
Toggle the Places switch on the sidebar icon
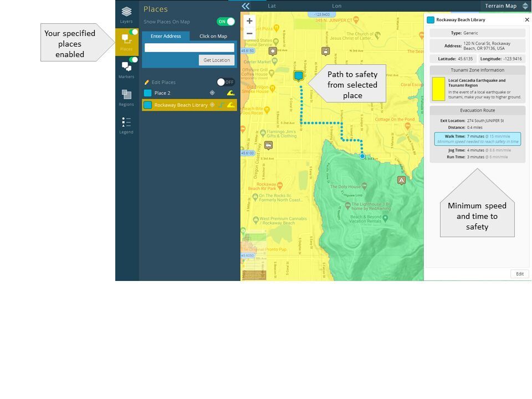coord(134,32)
